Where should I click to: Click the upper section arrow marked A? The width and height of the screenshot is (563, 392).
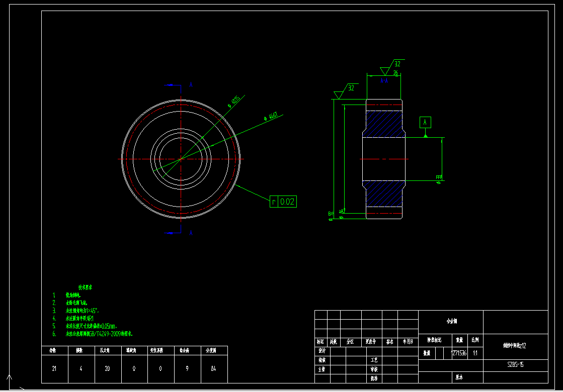point(174,85)
